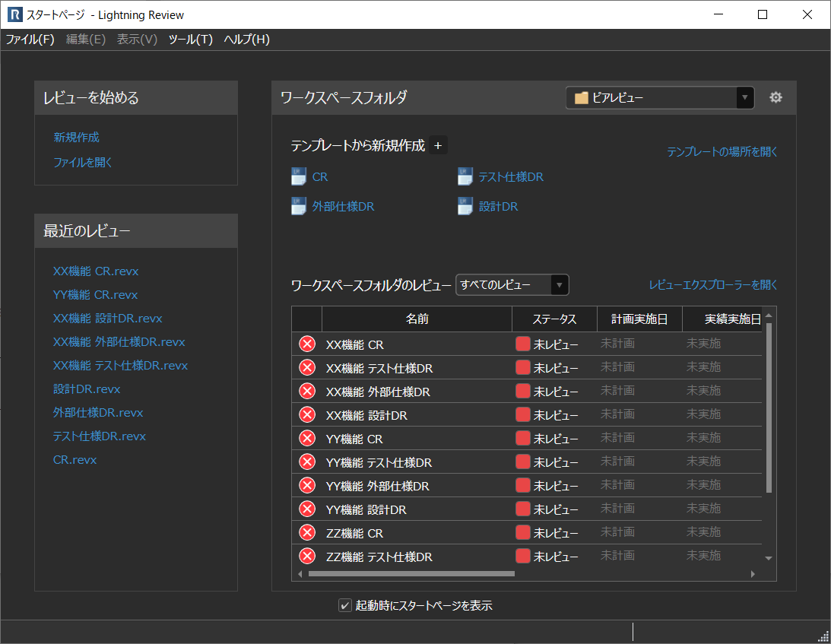Open recent review XX機能 CR.revx
831x644 pixels.
[x=96, y=271]
